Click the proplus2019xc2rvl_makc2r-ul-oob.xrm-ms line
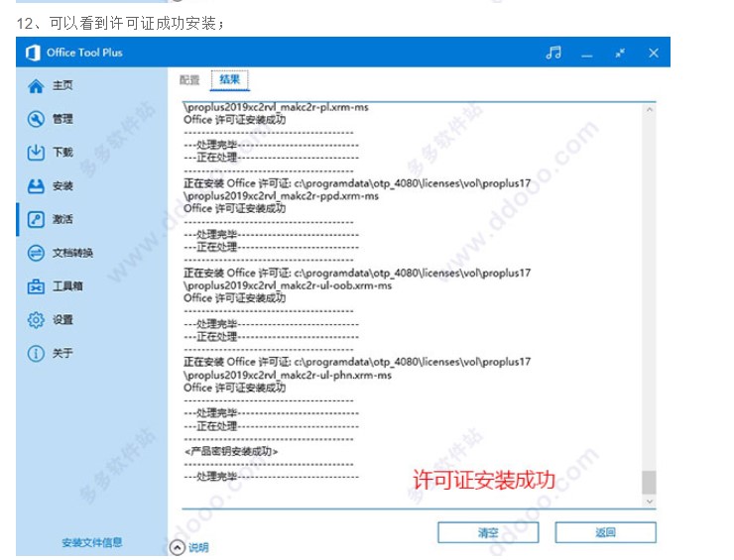 click(x=288, y=285)
